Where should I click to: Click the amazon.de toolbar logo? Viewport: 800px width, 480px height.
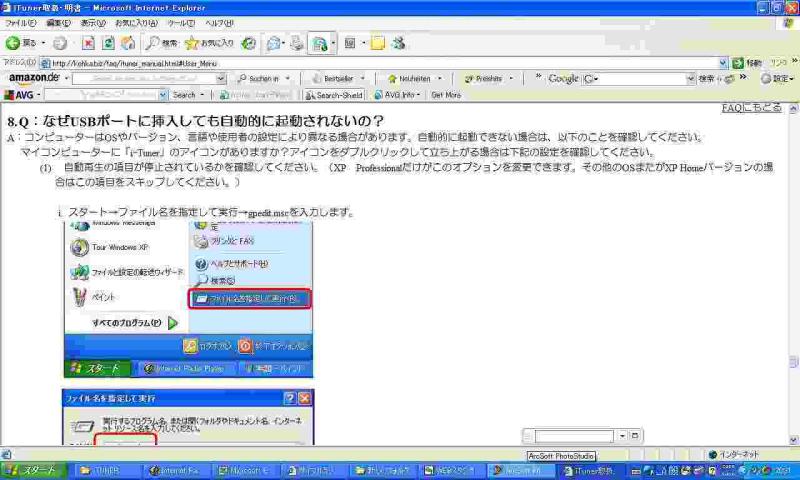point(34,78)
